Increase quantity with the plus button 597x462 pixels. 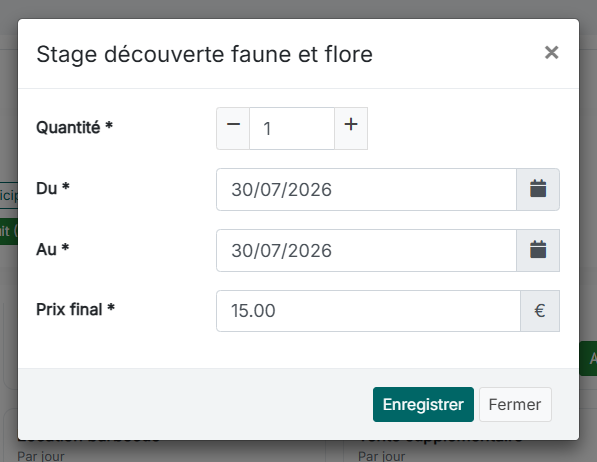pyautogui.click(x=351, y=128)
